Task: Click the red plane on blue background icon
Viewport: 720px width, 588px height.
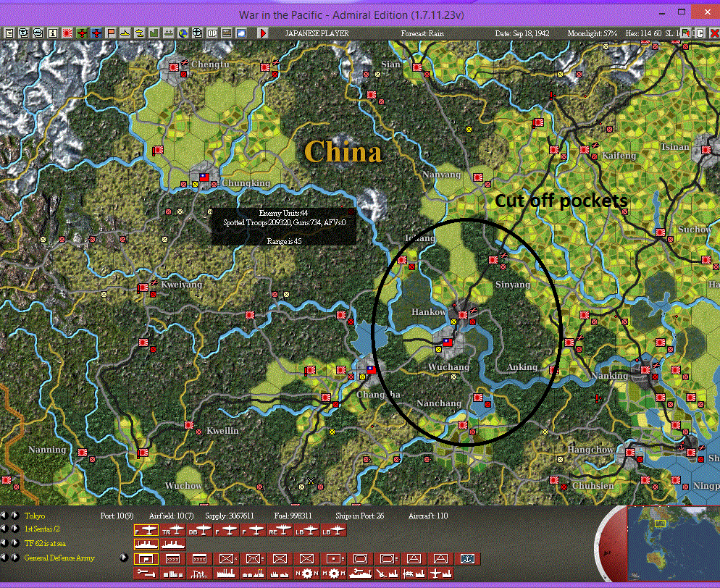Action: [96, 33]
